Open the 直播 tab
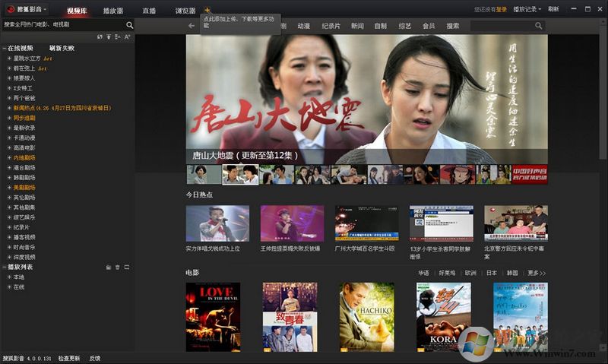The image size is (608, 364). click(149, 11)
